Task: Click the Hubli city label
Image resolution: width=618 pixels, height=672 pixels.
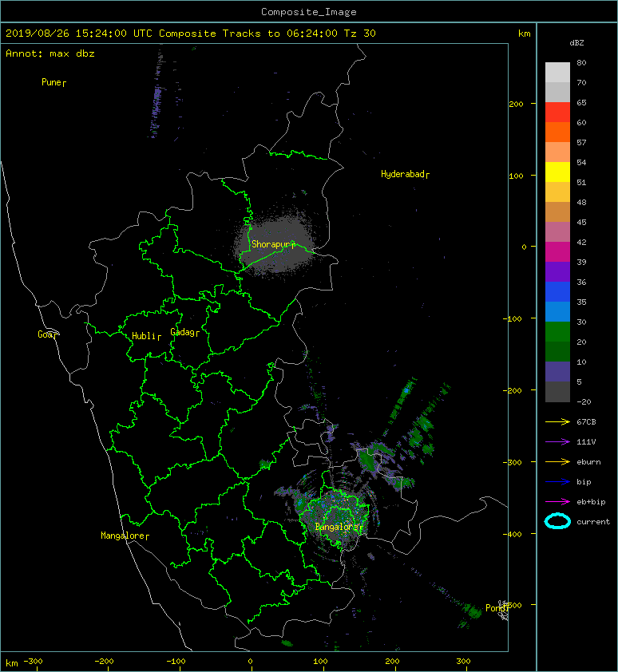Action: [x=144, y=336]
